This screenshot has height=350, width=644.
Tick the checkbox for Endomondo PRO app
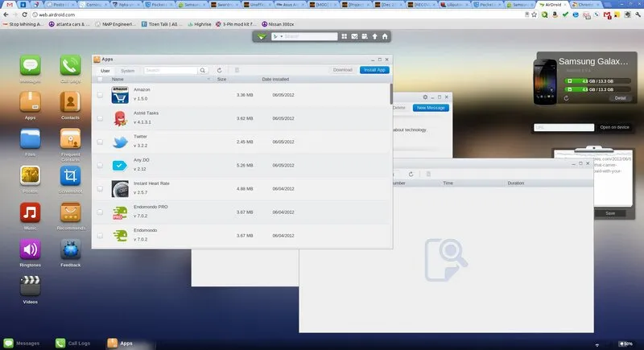100,212
